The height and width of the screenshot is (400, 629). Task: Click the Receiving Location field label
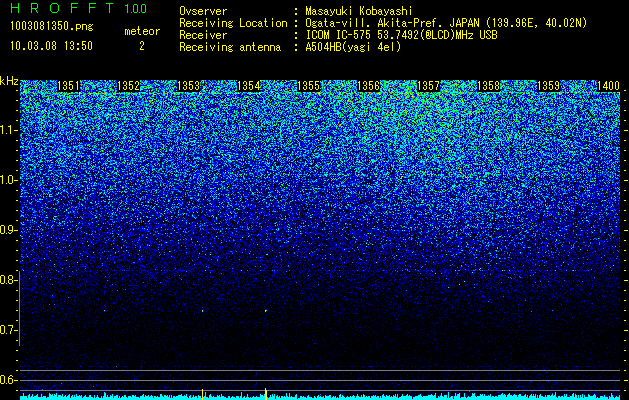point(233,23)
